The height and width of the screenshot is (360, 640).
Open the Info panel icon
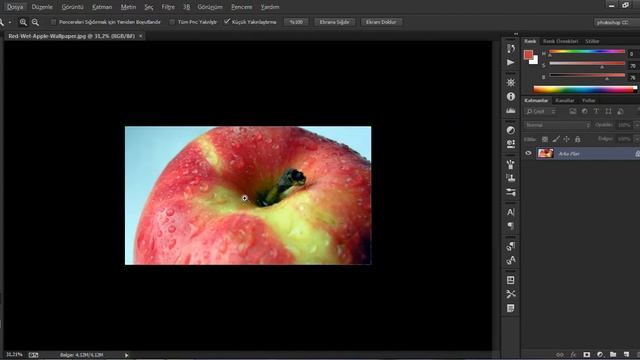(x=511, y=96)
